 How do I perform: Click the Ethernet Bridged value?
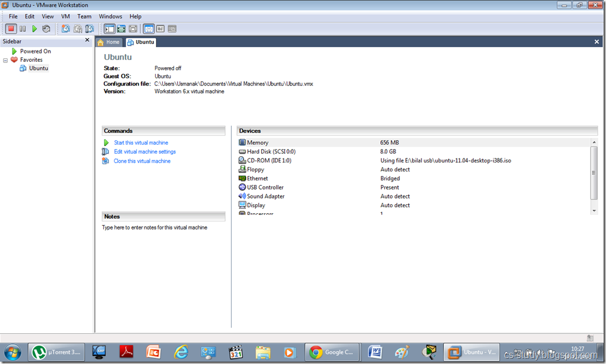tap(390, 178)
